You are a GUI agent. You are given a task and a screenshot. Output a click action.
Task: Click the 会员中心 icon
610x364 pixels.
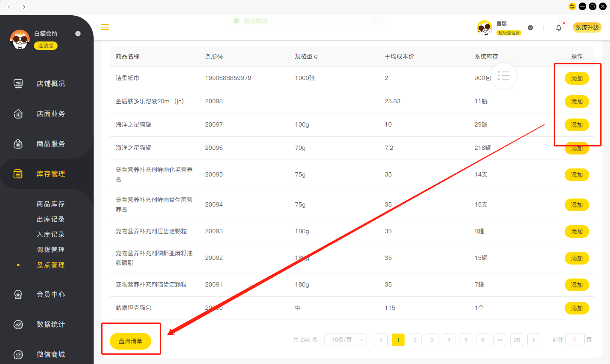pyautogui.click(x=18, y=294)
